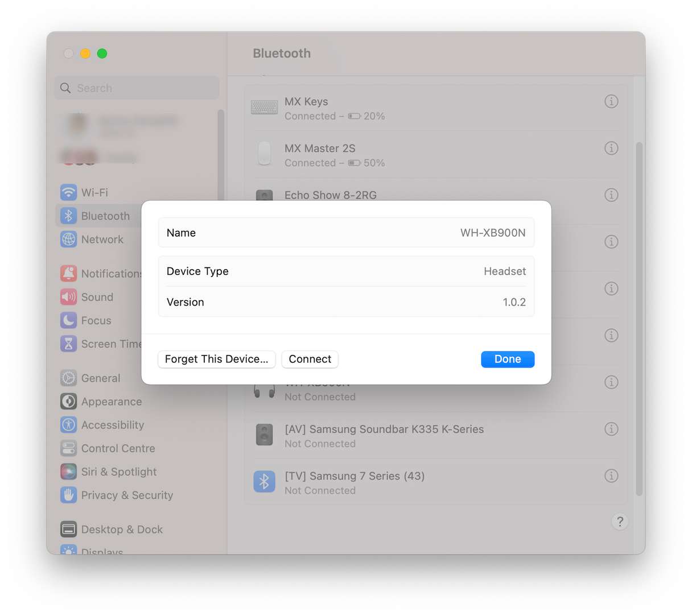Open info for Samsung Soundbar K335
The width and height of the screenshot is (692, 616).
[x=611, y=429]
